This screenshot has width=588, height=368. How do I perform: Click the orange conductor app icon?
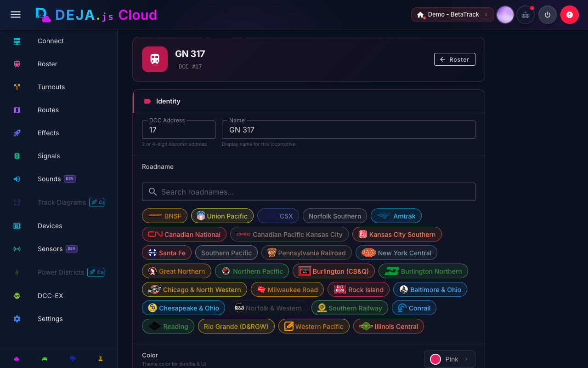(x=100, y=359)
